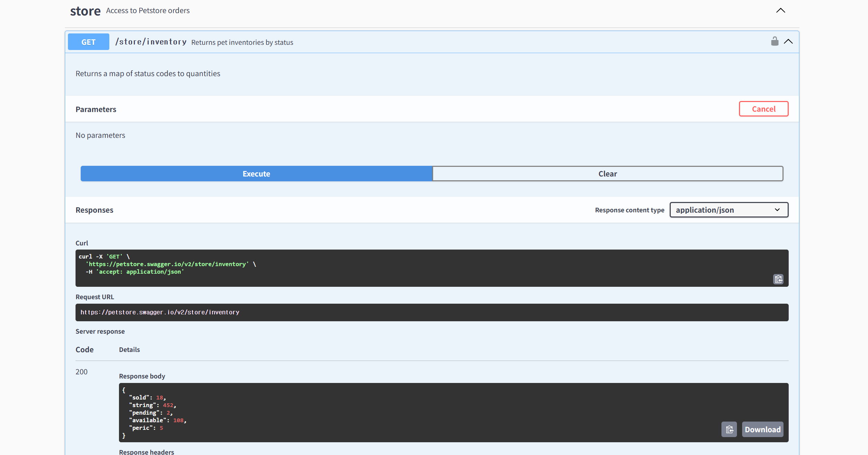Collapse the /store/inventory operation arrow
The height and width of the screenshot is (455, 868).
788,42
